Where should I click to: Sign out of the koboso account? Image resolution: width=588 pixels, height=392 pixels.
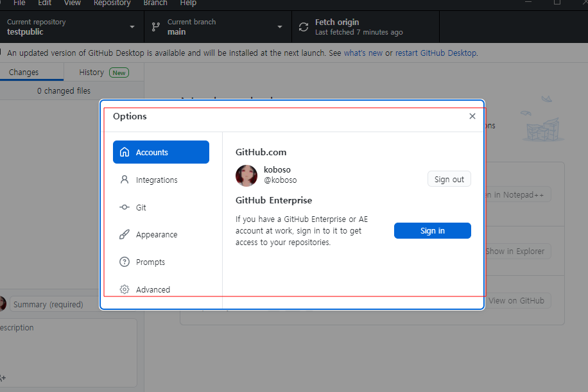[449, 179]
